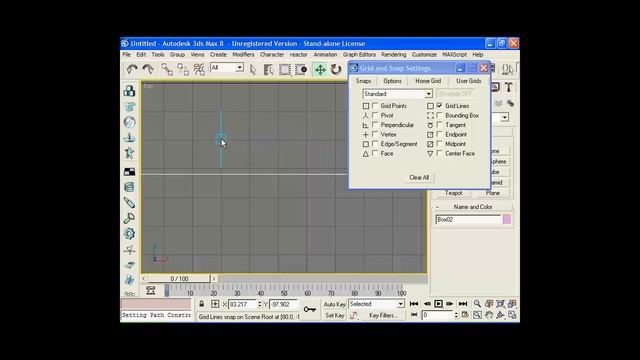This screenshot has width=640, height=360.
Task: Open the Rendering menu
Action: (x=393, y=54)
